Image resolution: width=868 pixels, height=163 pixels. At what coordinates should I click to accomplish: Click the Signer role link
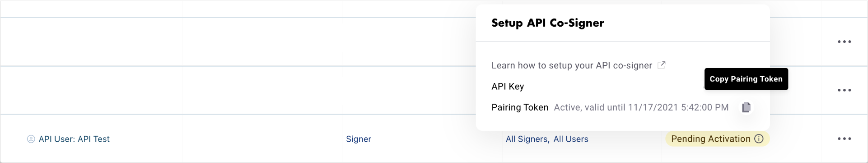[359, 139]
